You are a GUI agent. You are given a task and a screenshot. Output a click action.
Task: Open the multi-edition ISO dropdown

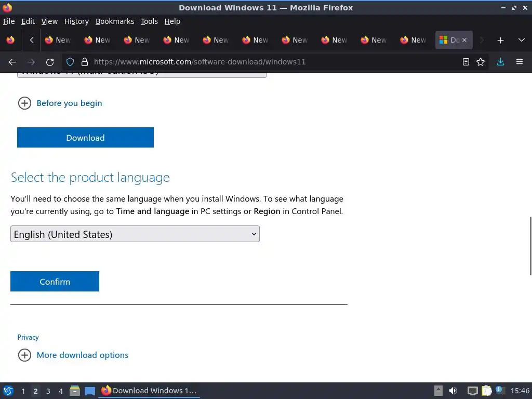click(x=141, y=75)
